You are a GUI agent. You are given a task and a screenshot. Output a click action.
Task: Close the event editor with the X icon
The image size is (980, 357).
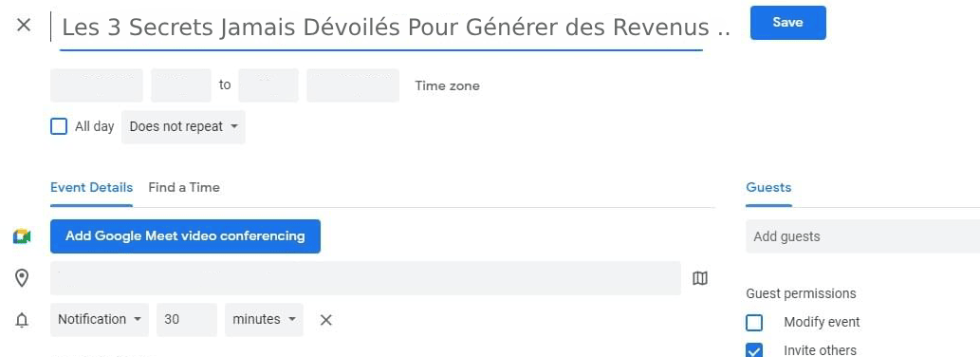[23, 26]
